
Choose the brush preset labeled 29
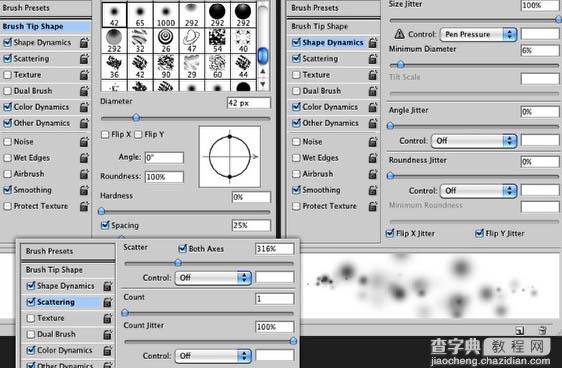coord(192,67)
